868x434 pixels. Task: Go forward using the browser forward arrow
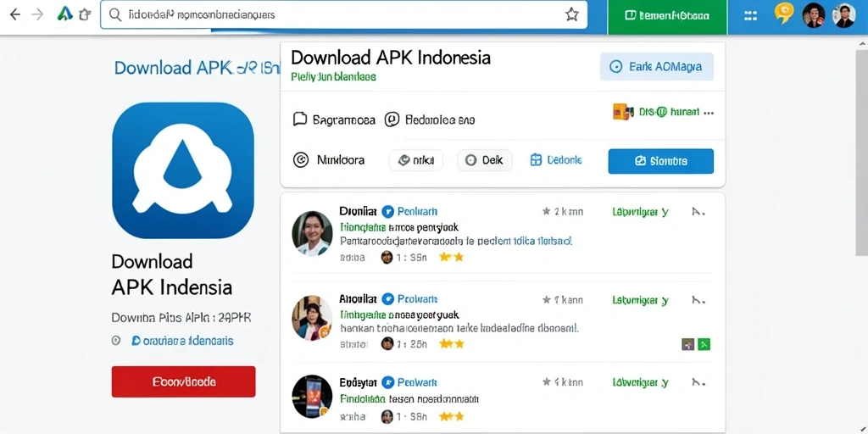[37, 15]
